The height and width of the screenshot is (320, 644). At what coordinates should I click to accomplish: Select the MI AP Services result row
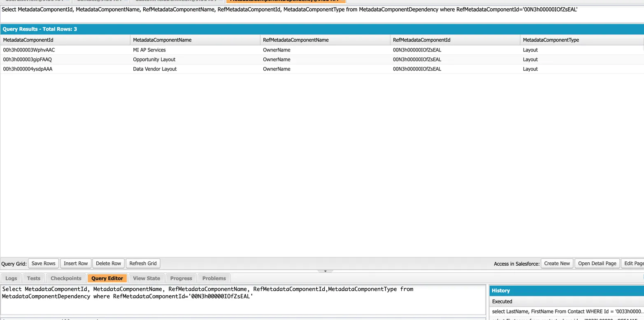click(x=149, y=50)
